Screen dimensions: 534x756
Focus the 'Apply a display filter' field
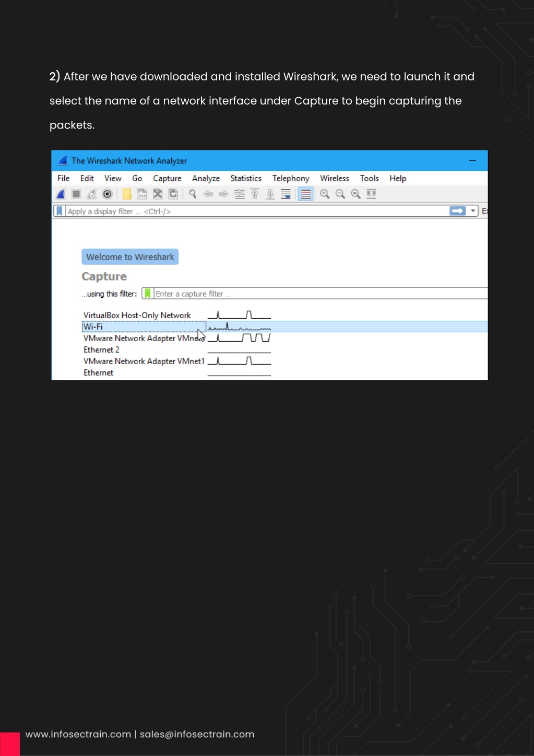click(257, 211)
